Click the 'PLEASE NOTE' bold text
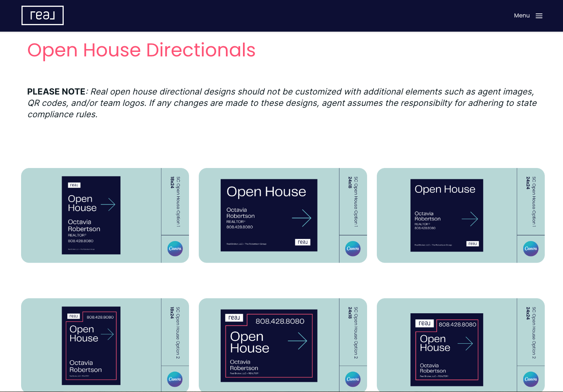The width and height of the screenshot is (563, 392). (x=56, y=92)
